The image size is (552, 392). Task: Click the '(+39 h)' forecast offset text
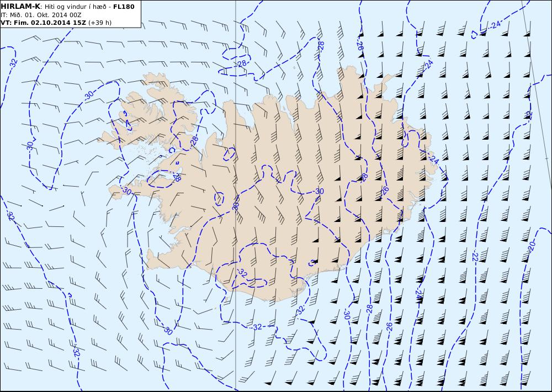(99, 23)
